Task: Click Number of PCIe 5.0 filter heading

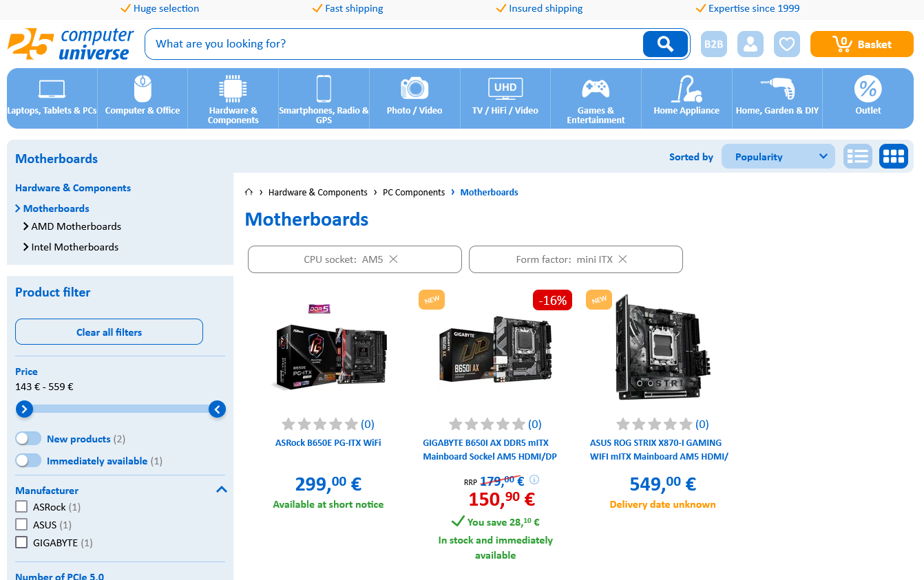Action: [60, 575]
